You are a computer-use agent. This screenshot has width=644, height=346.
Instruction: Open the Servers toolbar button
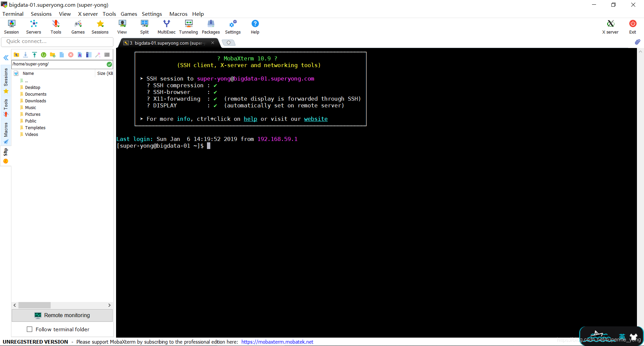pos(34,27)
